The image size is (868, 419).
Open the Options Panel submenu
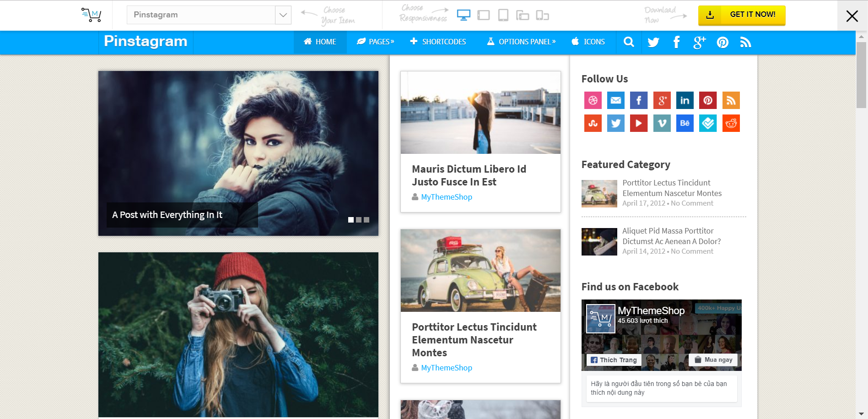521,42
